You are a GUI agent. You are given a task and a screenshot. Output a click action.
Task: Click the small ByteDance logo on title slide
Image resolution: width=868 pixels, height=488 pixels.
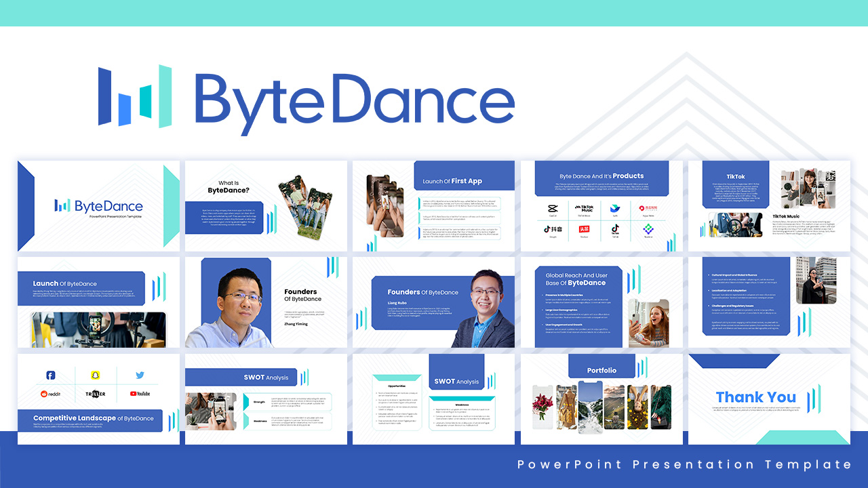pyautogui.click(x=98, y=205)
